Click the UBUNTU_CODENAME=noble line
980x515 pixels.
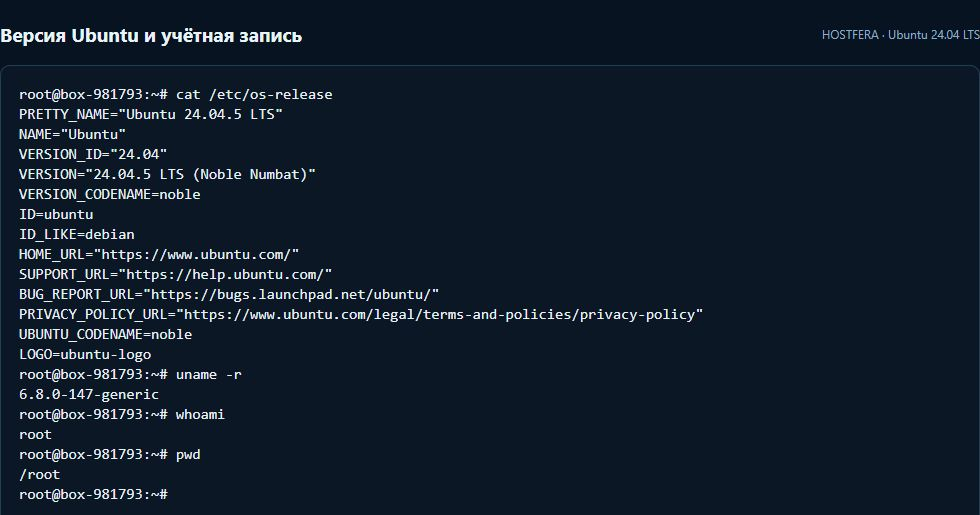point(105,334)
